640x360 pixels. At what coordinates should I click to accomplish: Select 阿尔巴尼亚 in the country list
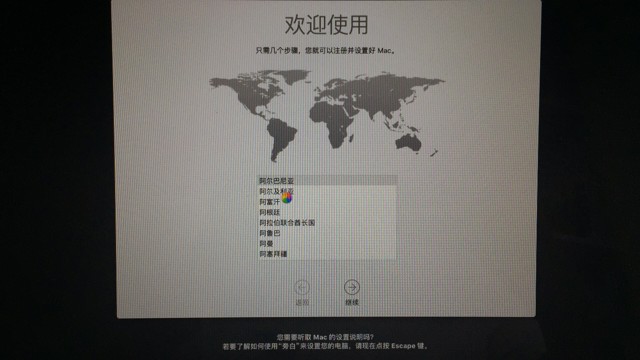[327, 180]
